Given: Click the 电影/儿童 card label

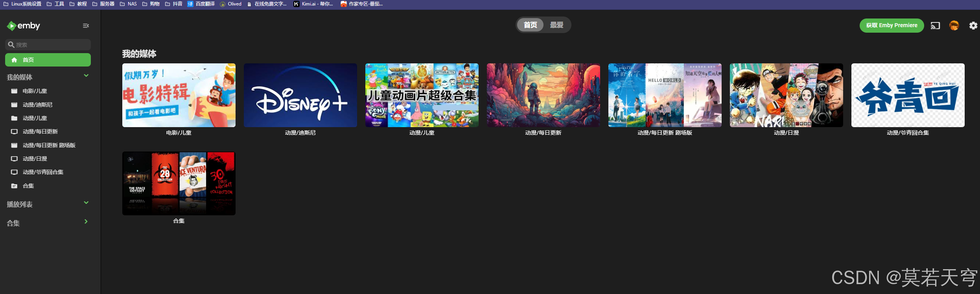Looking at the screenshot, I should click(x=179, y=133).
